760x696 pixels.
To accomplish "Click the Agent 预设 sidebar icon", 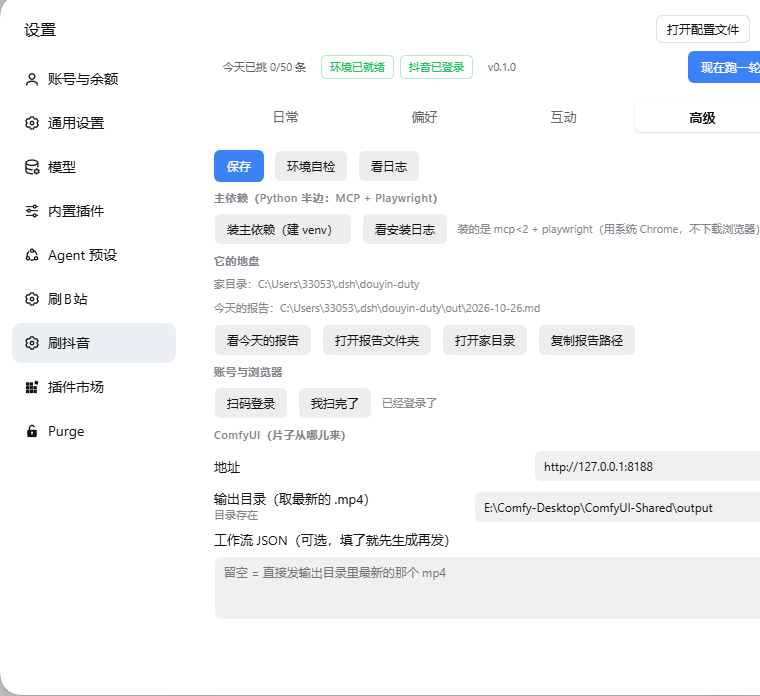I will pos(32,255).
